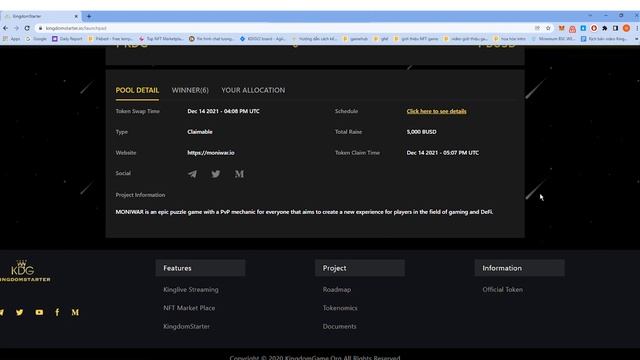Open the Official Token footer link

[502, 289]
